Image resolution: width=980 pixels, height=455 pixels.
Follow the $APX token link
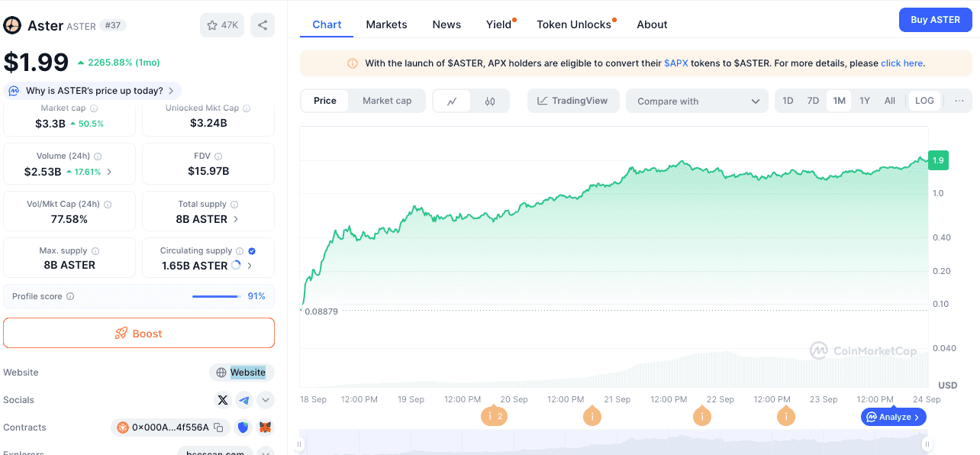tap(676, 63)
